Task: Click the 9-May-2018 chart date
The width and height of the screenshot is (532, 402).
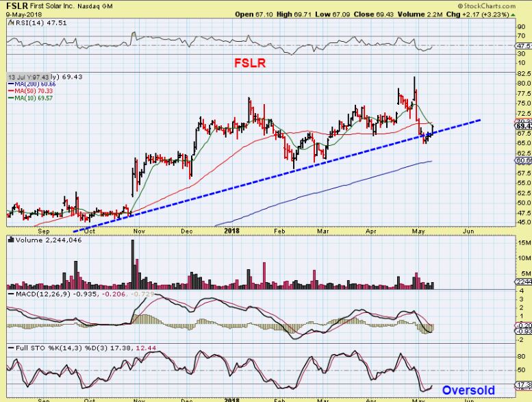Action: 24,14
